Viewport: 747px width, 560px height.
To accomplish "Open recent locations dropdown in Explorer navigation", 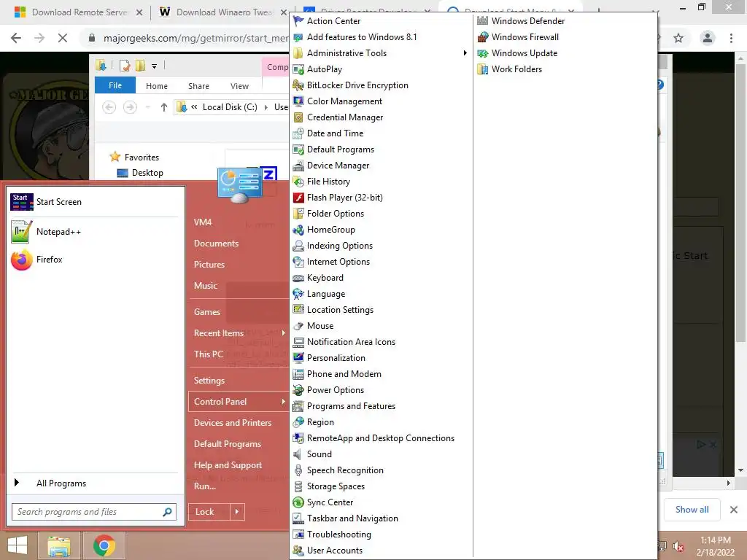I will click(147, 107).
